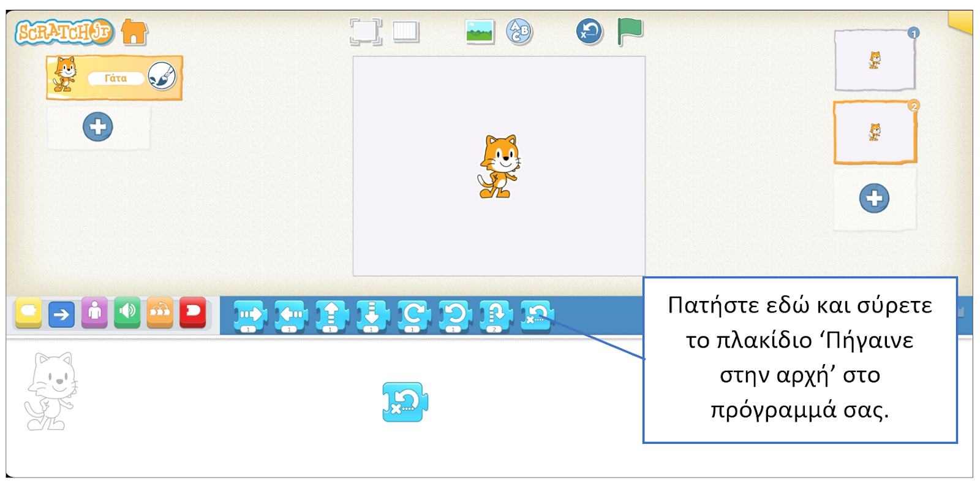Reset characters with the blue reset button

(x=589, y=31)
